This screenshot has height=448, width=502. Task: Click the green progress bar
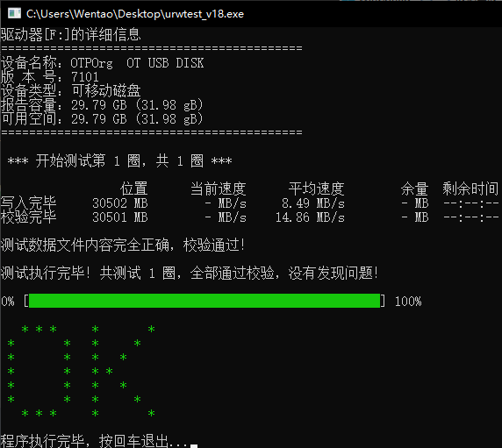point(204,301)
